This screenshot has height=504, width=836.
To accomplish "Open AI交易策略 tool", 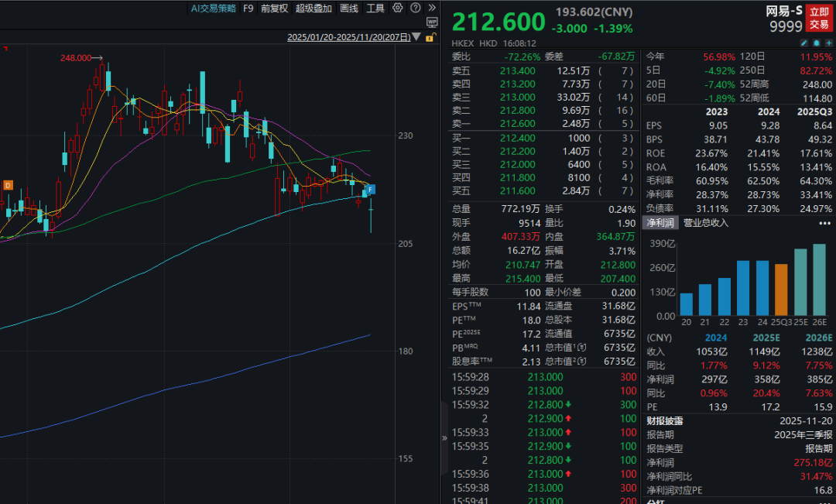I will 214,8.
